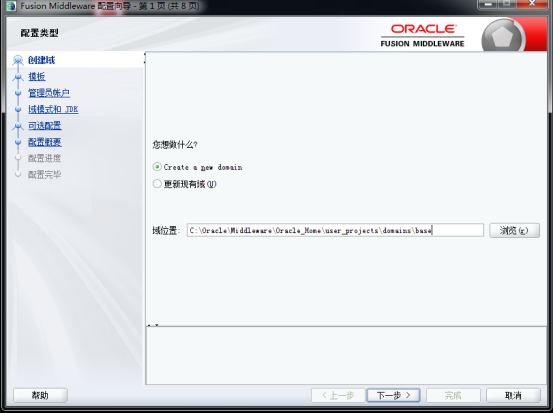Click into the 域位置 path input field
The image size is (553, 413).
click(x=335, y=230)
